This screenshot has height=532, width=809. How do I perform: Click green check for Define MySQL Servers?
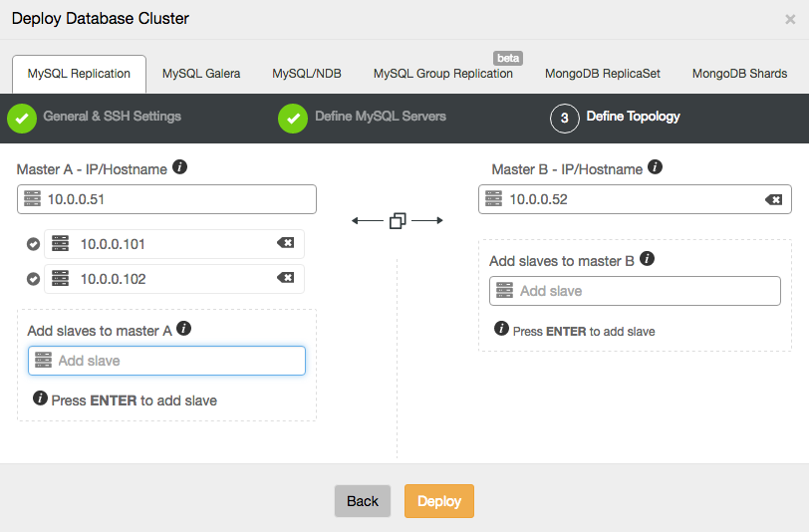[x=293, y=119]
